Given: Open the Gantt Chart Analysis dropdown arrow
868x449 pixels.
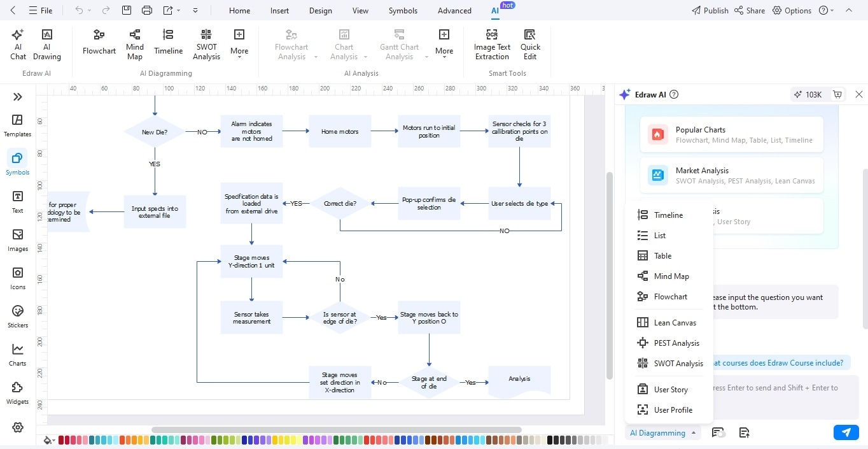Looking at the screenshot, I should pyautogui.click(x=426, y=57).
